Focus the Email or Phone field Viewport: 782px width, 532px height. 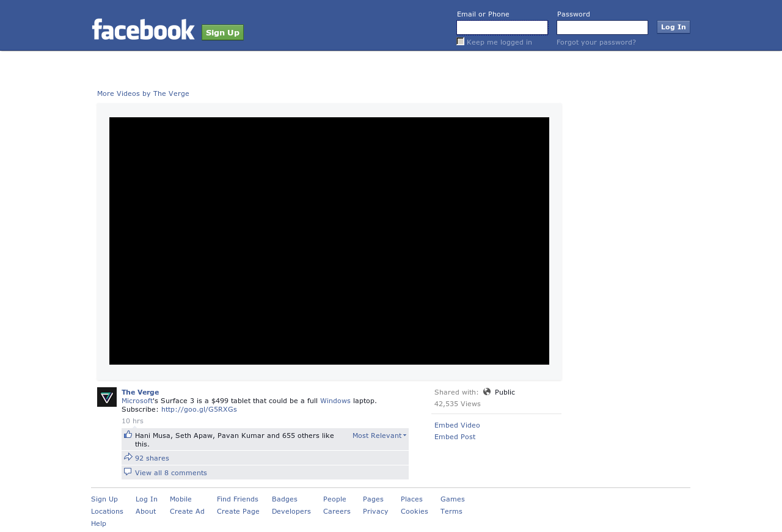(502, 27)
